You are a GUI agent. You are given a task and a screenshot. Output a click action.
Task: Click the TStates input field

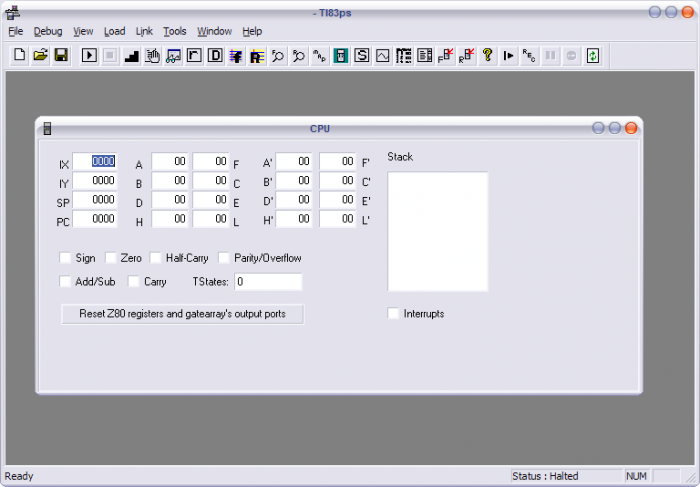[267, 282]
